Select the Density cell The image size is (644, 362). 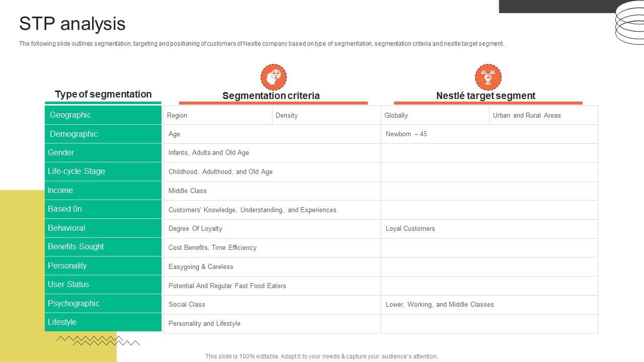pos(327,115)
